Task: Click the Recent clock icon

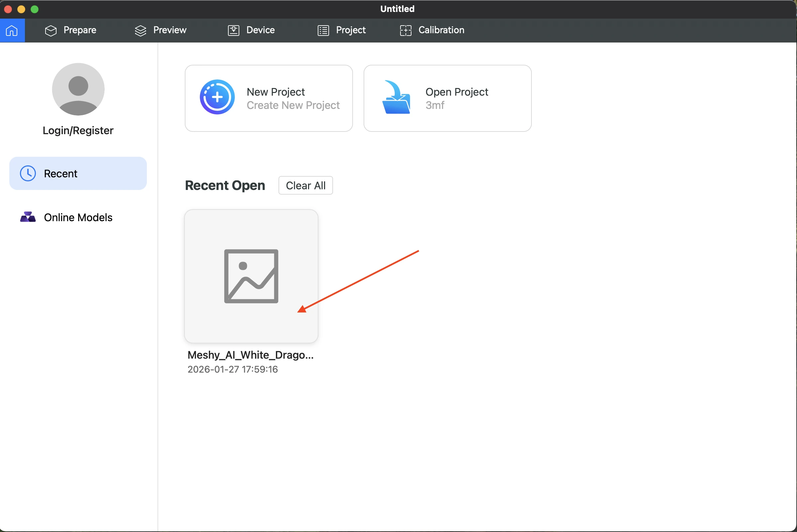Action: pyautogui.click(x=28, y=173)
